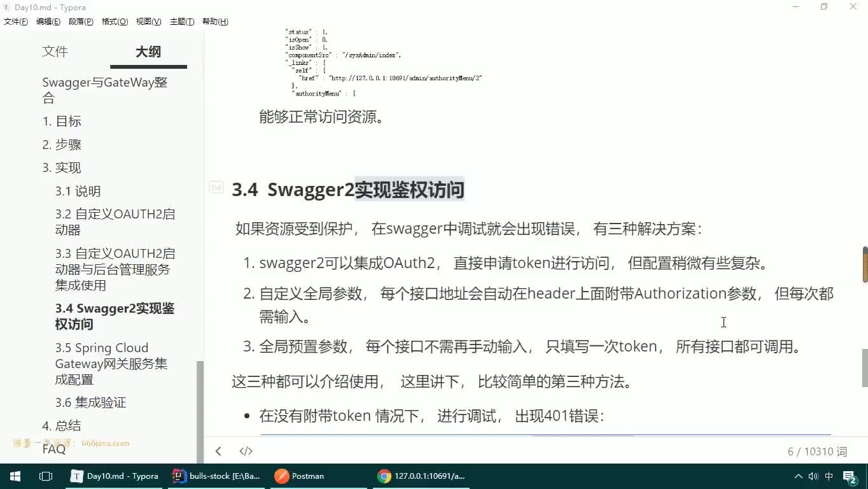Viewport: 868px width, 489px height.
Task: Go to outline item 1. 目标
Action: click(x=62, y=121)
